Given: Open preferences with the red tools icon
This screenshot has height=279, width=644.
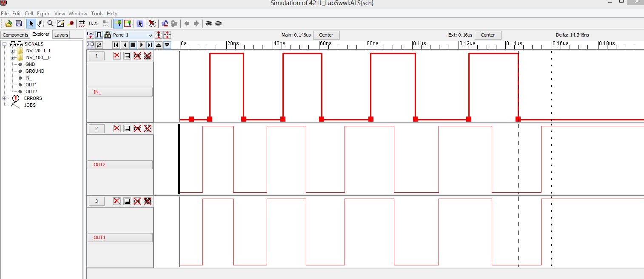Looking at the screenshot, I should coord(152,23).
